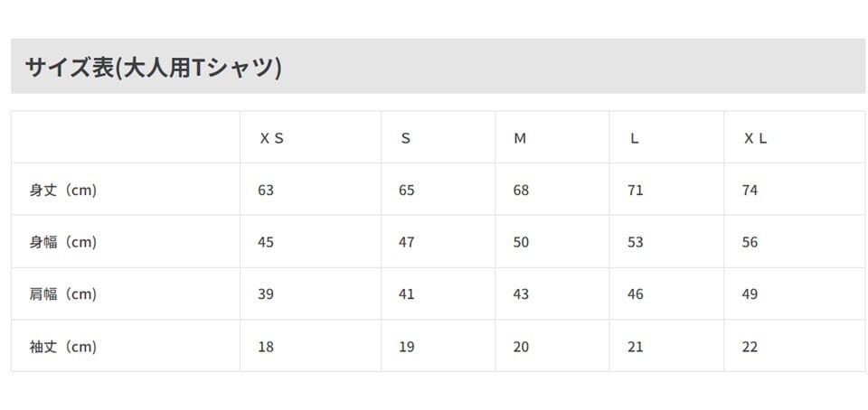Click the XS body length value 63
This screenshot has width=868, height=410.
266,191
